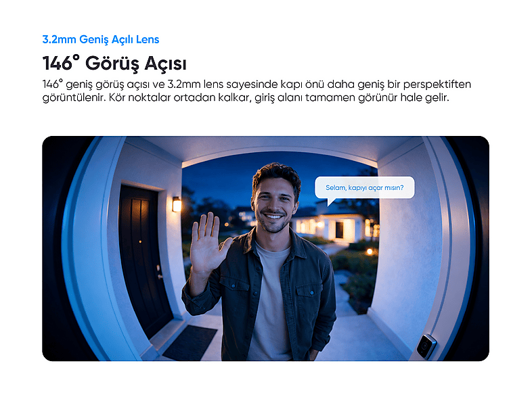This screenshot has width=532, height=397.
Task: Click the line starting "görüntülenir. Kör noktalar"
Action: click(246, 97)
